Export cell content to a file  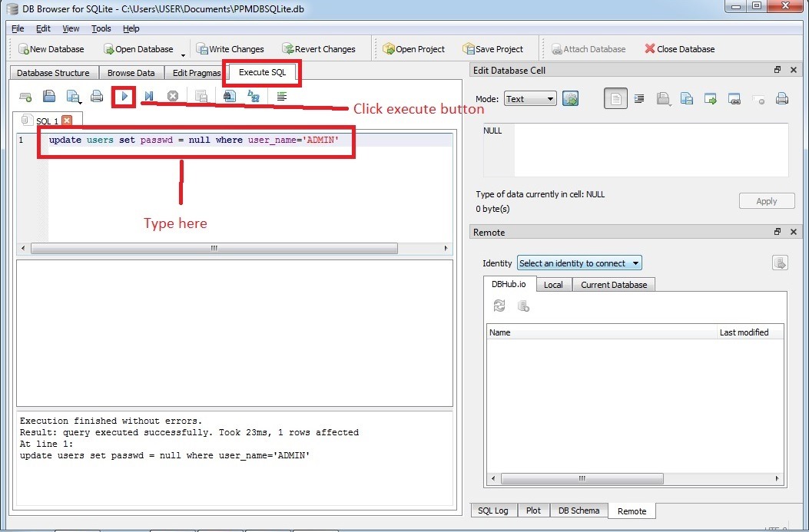711,99
